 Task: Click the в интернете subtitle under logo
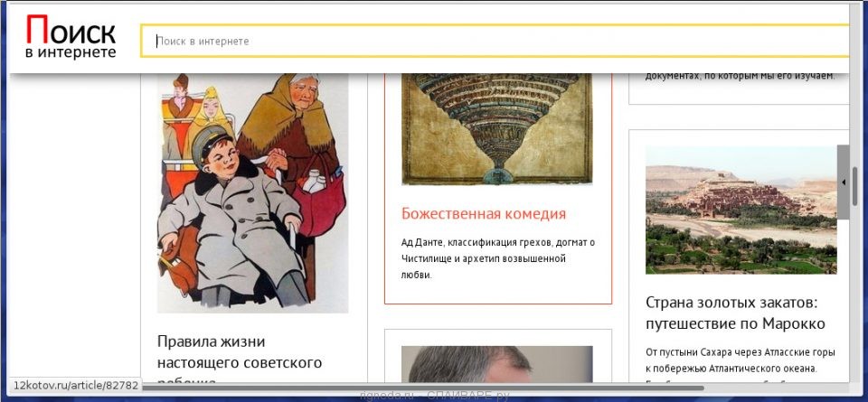71,53
